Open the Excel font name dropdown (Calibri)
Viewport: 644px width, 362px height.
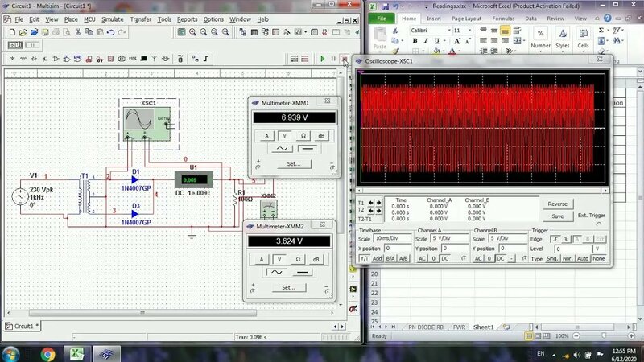450,31
